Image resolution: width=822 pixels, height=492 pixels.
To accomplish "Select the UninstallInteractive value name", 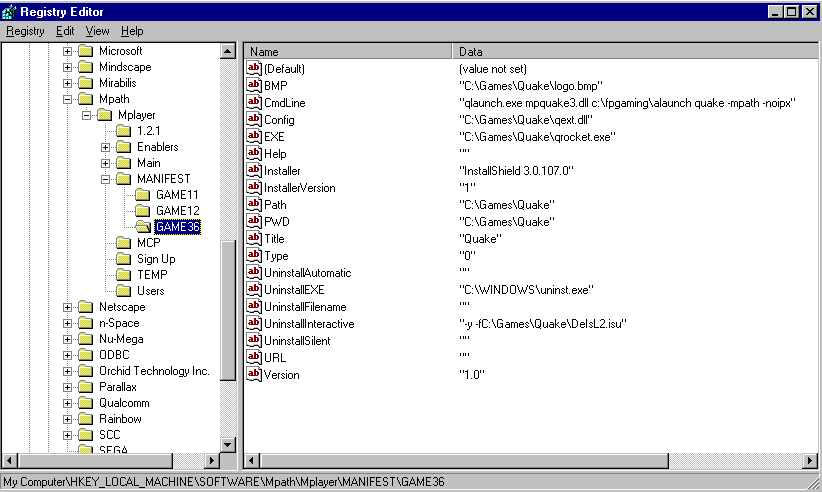I will [x=309, y=324].
